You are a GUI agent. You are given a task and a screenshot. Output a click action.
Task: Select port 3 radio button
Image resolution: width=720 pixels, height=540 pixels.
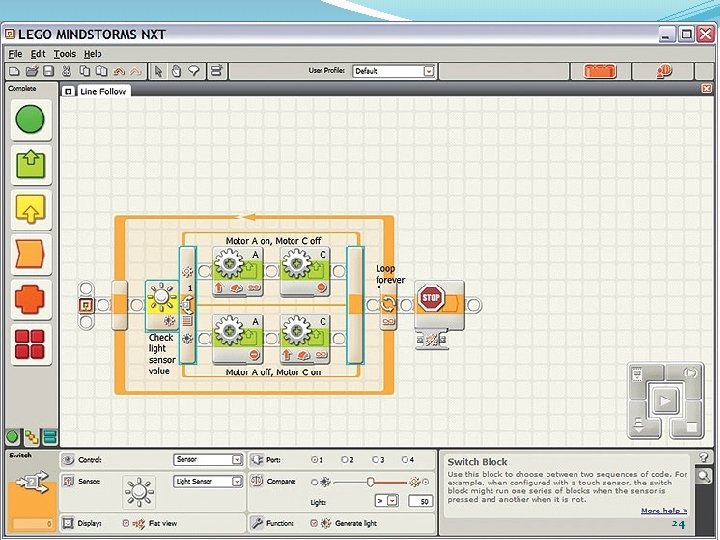click(x=376, y=460)
